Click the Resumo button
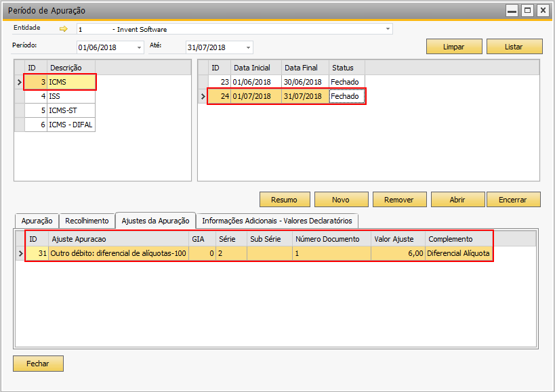Viewport: 555px width, 392px height. pos(285,200)
